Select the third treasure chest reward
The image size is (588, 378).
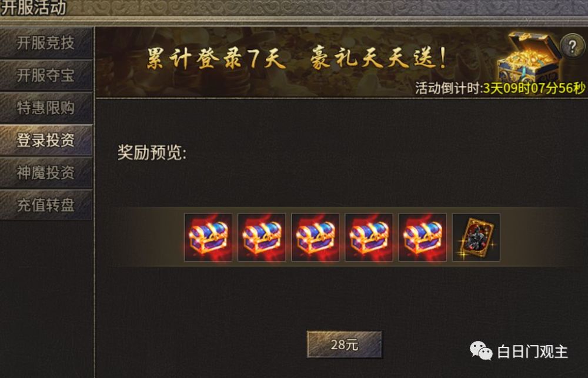315,237
